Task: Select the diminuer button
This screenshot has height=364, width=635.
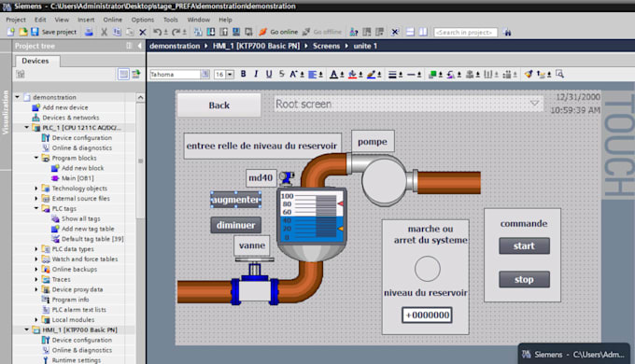Action: click(x=235, y=225)
